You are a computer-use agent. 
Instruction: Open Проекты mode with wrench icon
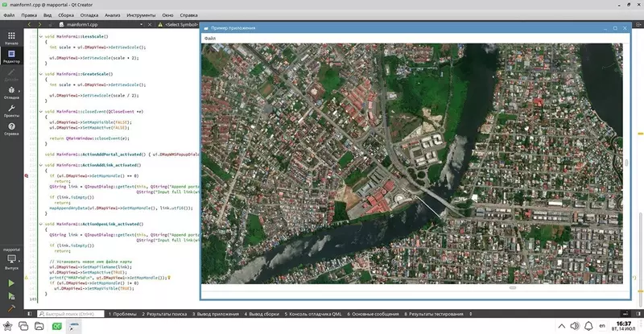click(x=11, y=110)
